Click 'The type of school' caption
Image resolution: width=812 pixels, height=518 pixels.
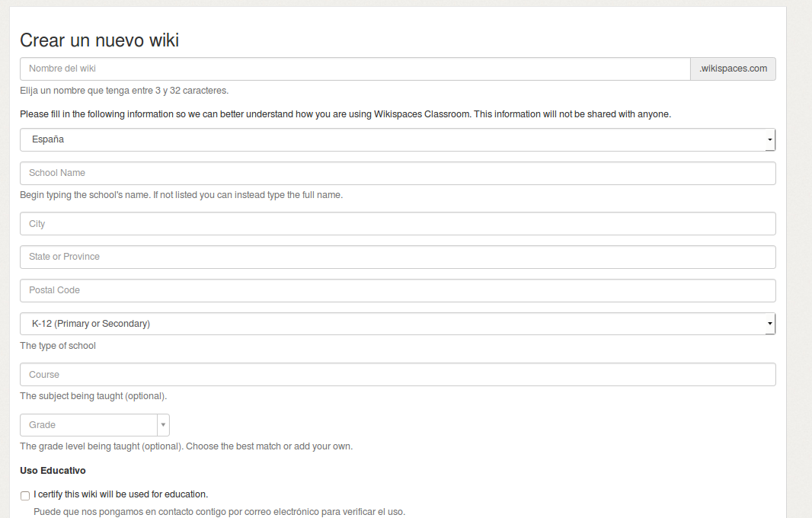pos(58,346)
